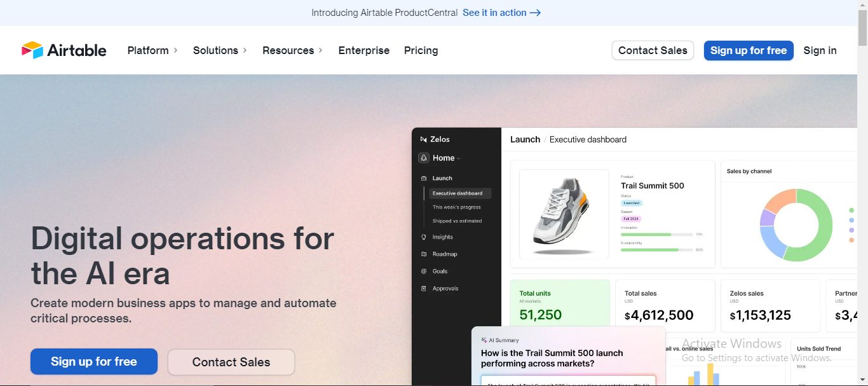Click the "Units Sold Trend" chart title

click(x=819, y=348)
